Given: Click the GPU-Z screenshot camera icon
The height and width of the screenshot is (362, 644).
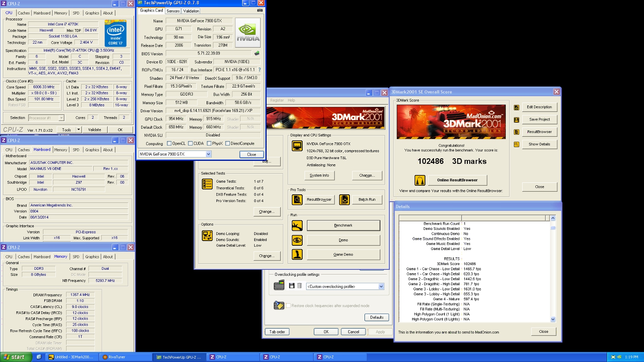Looking at the screenshot, I should point(260,10).
